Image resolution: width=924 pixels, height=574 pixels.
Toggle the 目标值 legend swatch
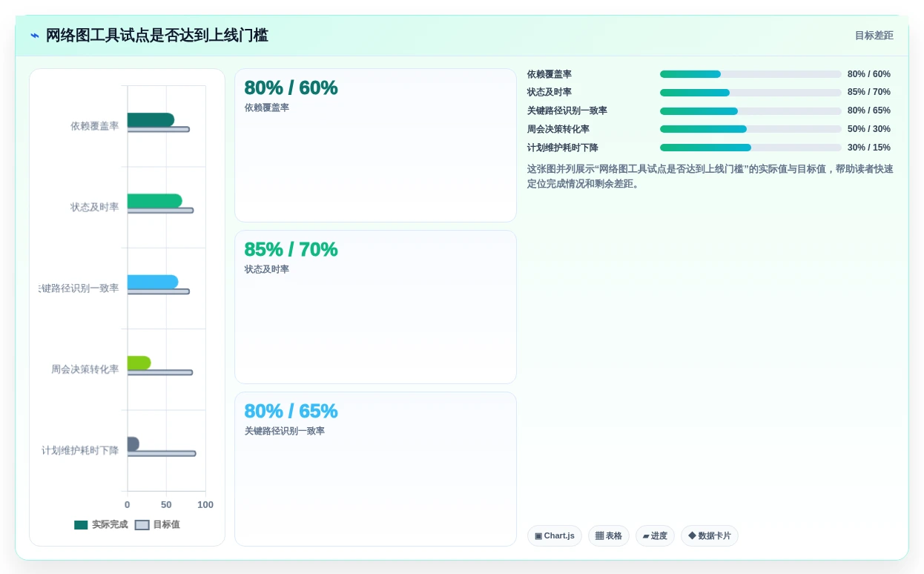(x=142, y=525)
